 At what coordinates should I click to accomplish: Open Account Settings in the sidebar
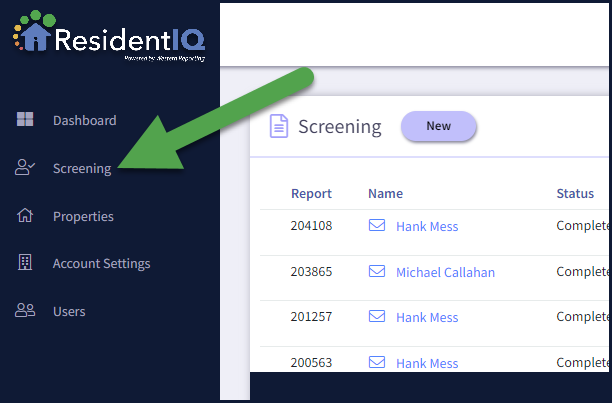tap(101, 264)
